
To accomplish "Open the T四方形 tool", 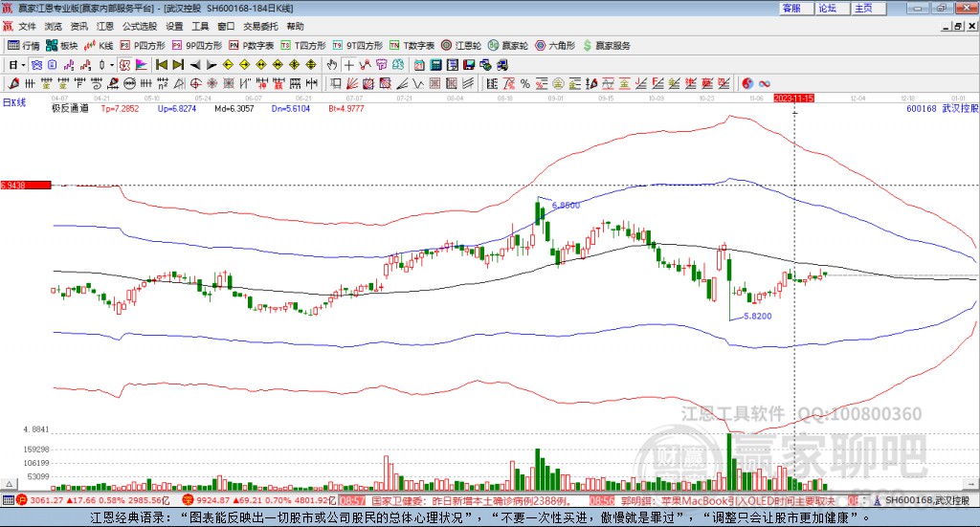I will (x=303, y=46).
